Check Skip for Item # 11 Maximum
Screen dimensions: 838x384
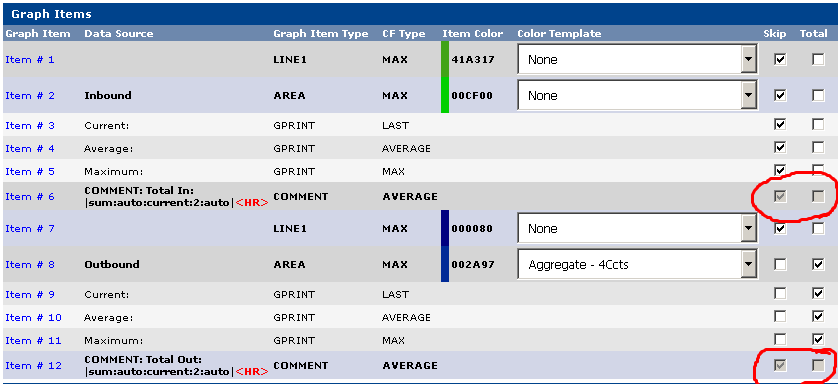pyautogui.click(x=780, y=339)
